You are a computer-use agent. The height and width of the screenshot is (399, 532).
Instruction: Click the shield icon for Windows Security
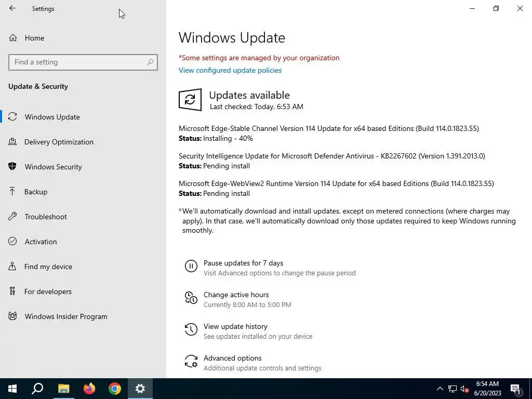[12, 166]
